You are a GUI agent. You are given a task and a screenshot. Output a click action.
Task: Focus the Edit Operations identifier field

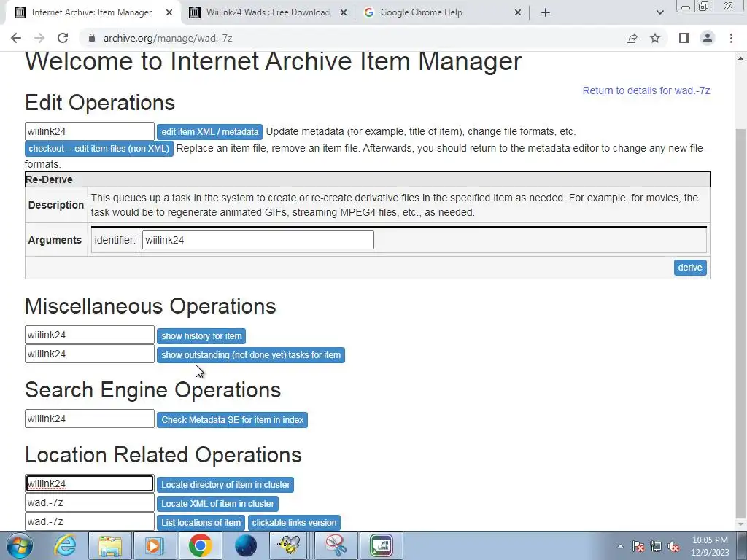(x=90, y=131)
